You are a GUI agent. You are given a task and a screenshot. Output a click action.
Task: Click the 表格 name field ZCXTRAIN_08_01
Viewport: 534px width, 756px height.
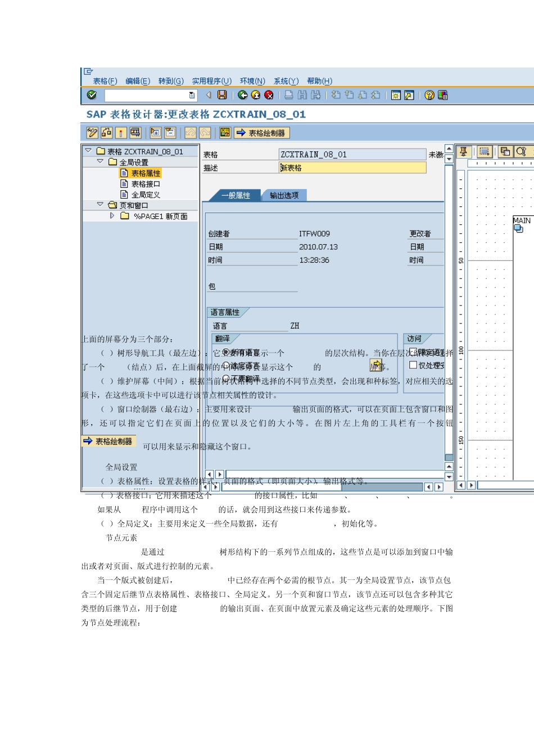[352, 154]
